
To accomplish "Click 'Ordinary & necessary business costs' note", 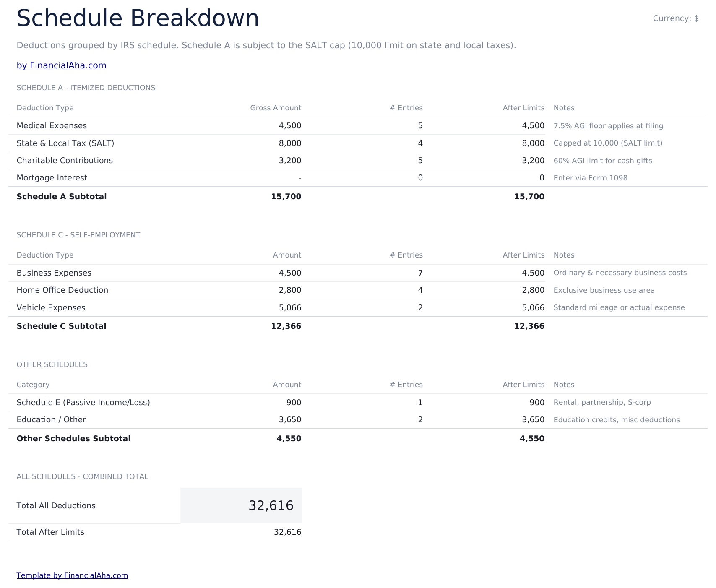I will [x=620, y=273].
